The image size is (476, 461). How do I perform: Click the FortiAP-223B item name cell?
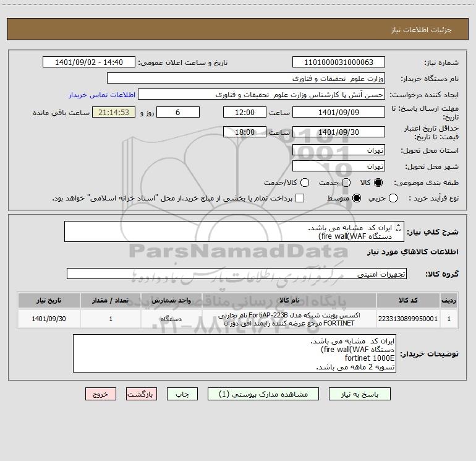(x=289, y=319)
